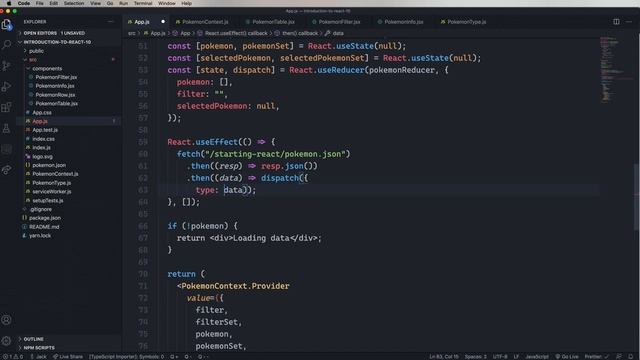640x360 pixels.
Task: Switch to the PokemonContext.js tab
Action: [x=205, y=22]
